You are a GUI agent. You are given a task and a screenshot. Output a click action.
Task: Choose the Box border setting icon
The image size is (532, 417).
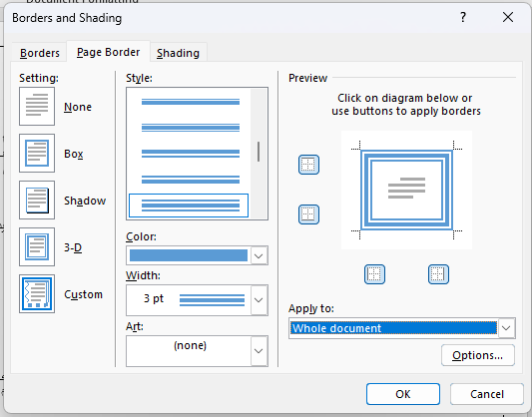(x=37, y=153)
